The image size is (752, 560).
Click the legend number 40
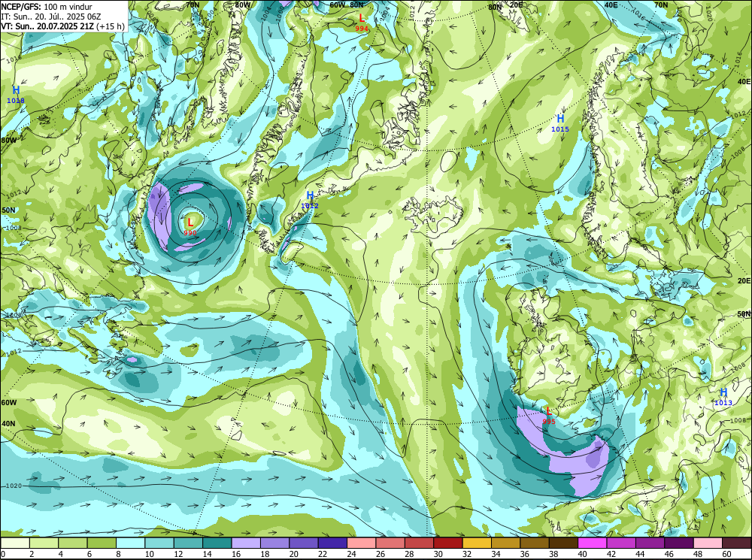[583, 554]
